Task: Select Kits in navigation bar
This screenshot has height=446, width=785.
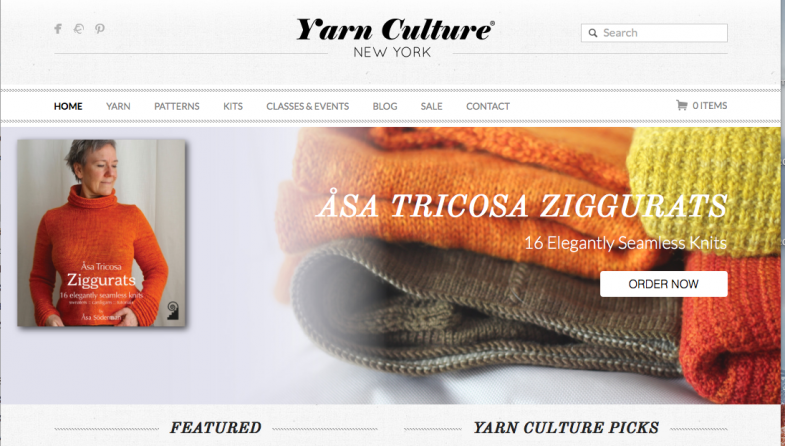Action: pos(233,106)
